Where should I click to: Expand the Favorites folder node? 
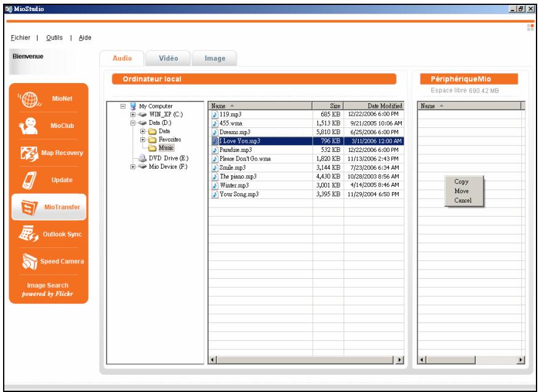tap(143, 140)
